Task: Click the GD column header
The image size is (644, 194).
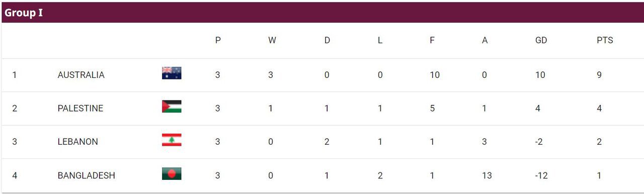Action: (x=541, y=40)
